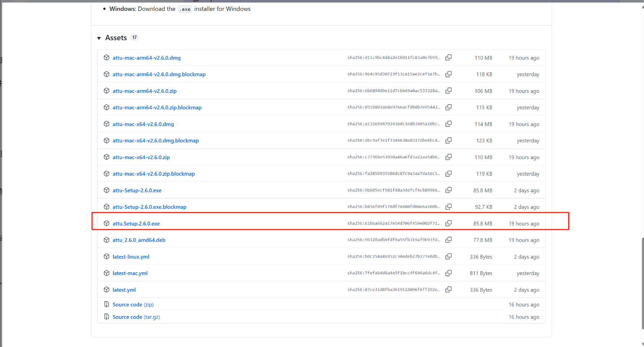Download Source code (tar.gz)
Screen dimensions: 644x347
point(136,317)
